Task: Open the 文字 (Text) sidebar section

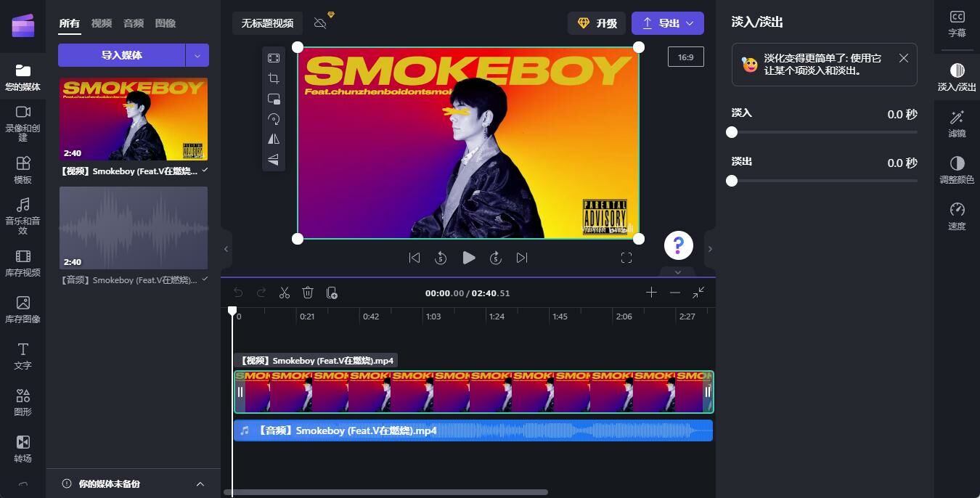Action: [x=23, y=356]
